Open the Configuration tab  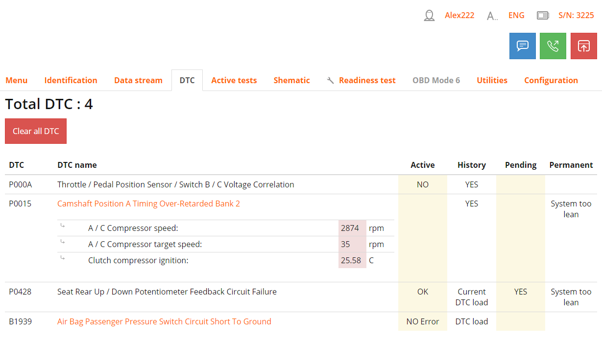click(x=551, y=80)
